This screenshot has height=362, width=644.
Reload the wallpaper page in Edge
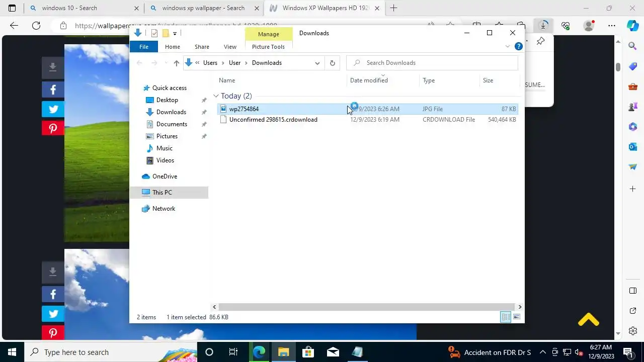[36, 26]
